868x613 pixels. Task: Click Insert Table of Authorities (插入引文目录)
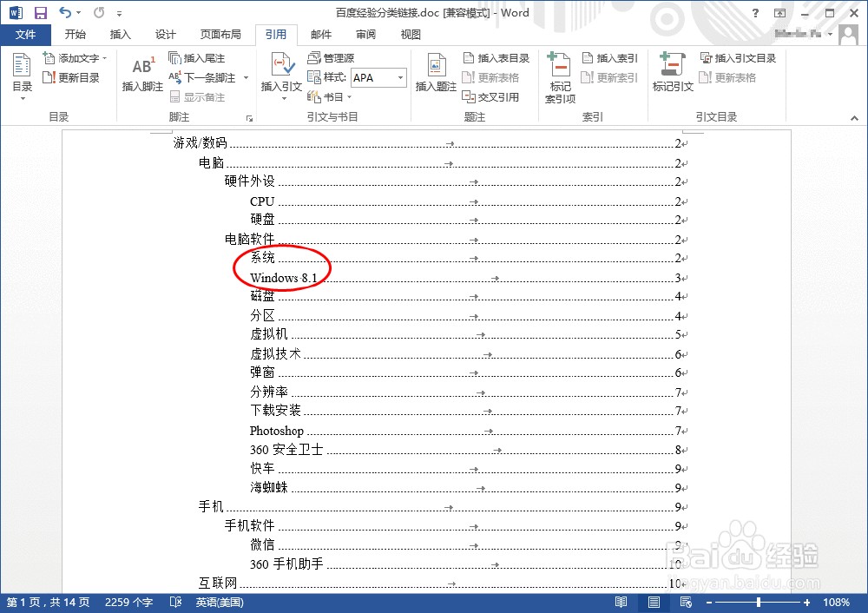click(738, 58)
